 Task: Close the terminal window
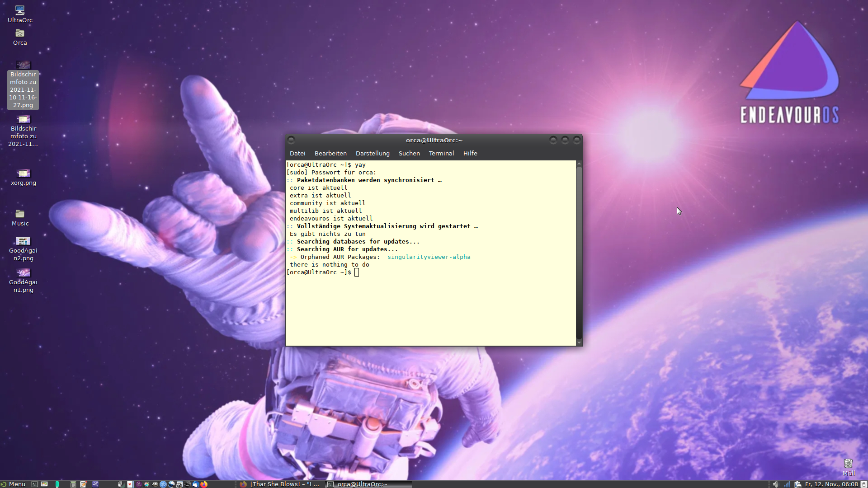[576, 140]
